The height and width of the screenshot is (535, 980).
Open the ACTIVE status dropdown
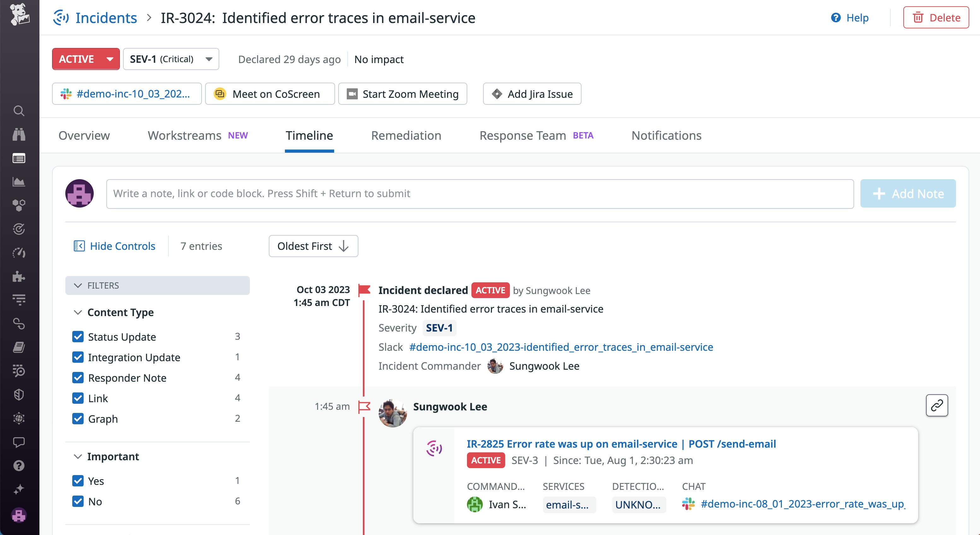point(86,59)
